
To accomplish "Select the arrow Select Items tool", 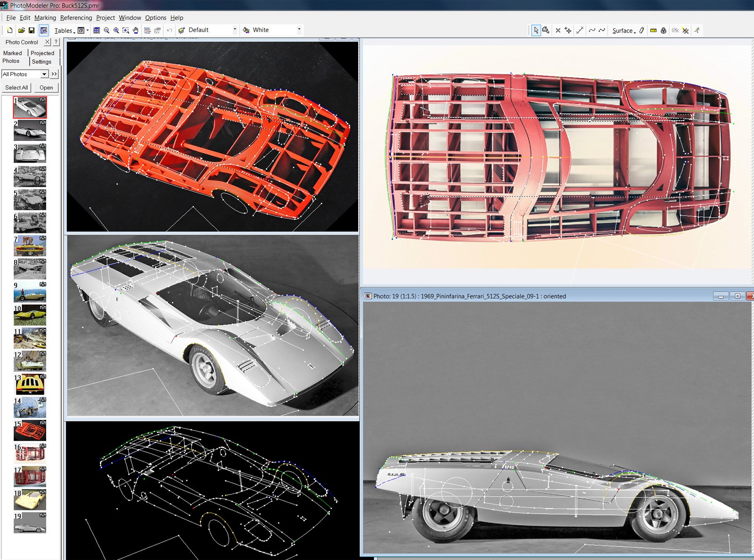I will (536, 30).
